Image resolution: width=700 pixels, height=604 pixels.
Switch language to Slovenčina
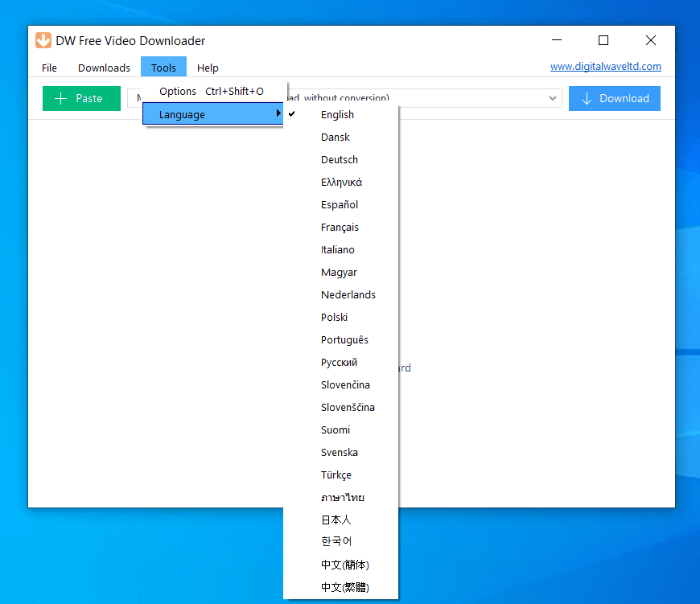click(340, 385)
